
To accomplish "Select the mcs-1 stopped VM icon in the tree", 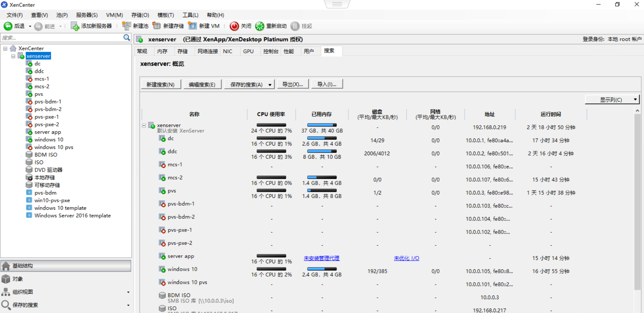I will pyautogui.click(x=29, y=79).
